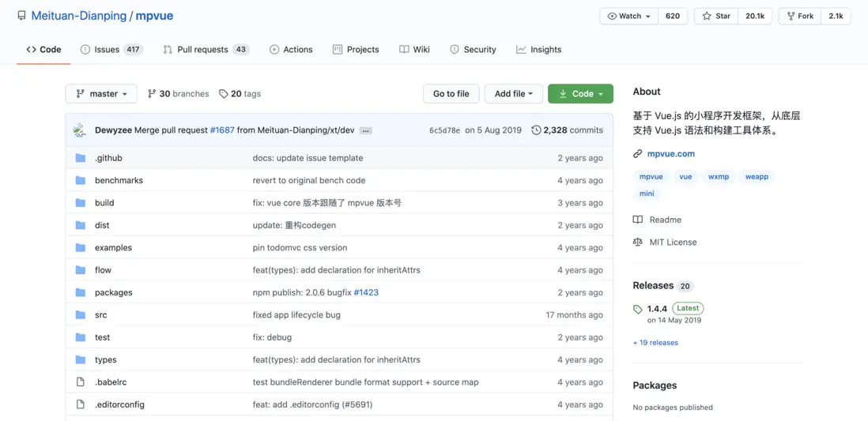Viewport: 868px width, 421px height.
Task: Click the .babelrc file icon
Action: (81, 382)
